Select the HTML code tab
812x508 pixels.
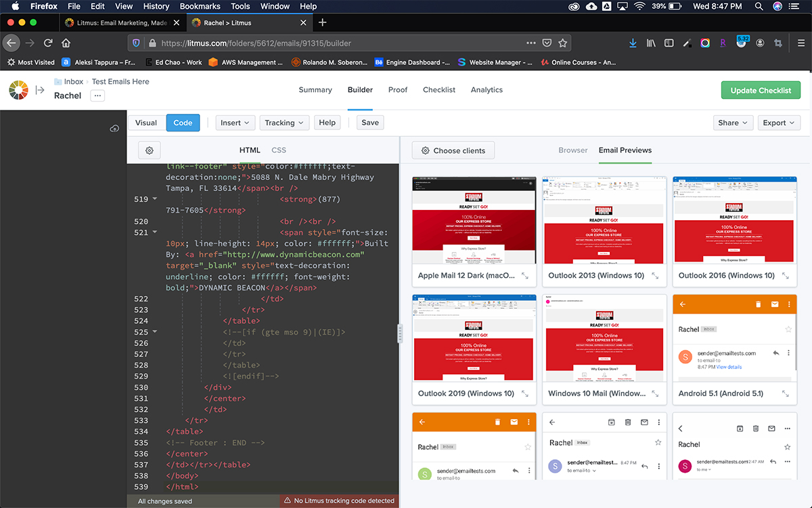250,150
